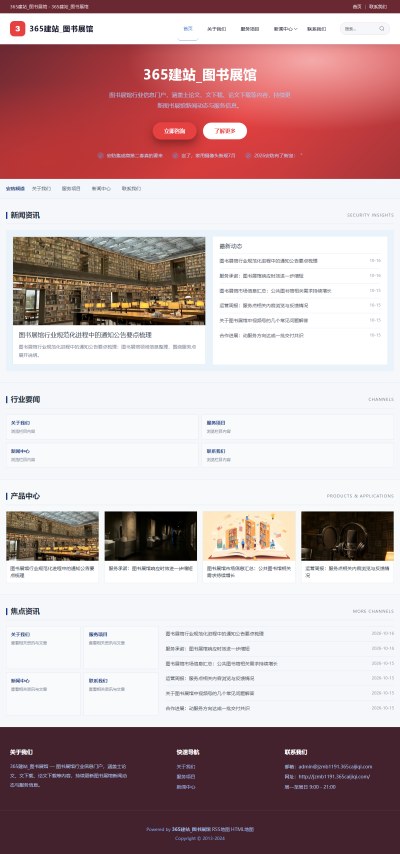Click 365建站_图书展馆 link after Powered by
The width and height of the screenshot is (400, 854).
[x=191, y=829]
